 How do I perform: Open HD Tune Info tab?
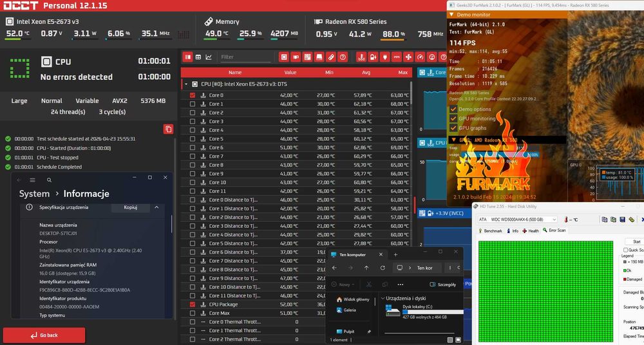[513, 231]
